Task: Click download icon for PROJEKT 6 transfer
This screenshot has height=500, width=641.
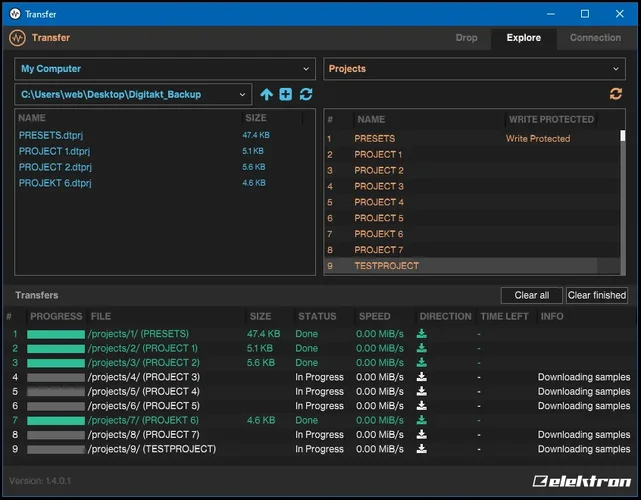Action: [422, 421]
